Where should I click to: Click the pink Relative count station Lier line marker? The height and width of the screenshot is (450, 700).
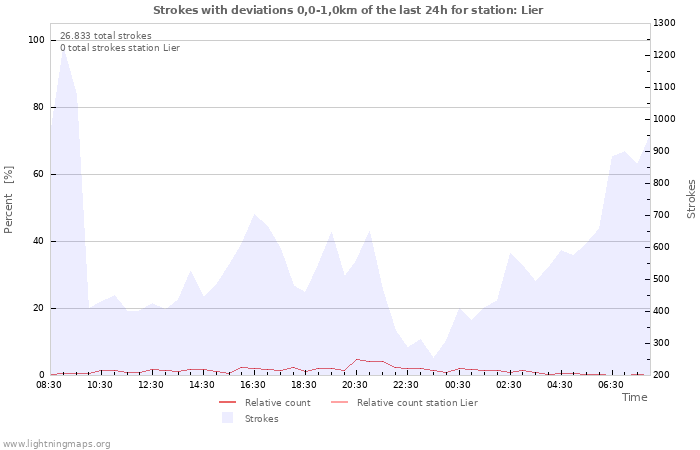coord(339,403)
